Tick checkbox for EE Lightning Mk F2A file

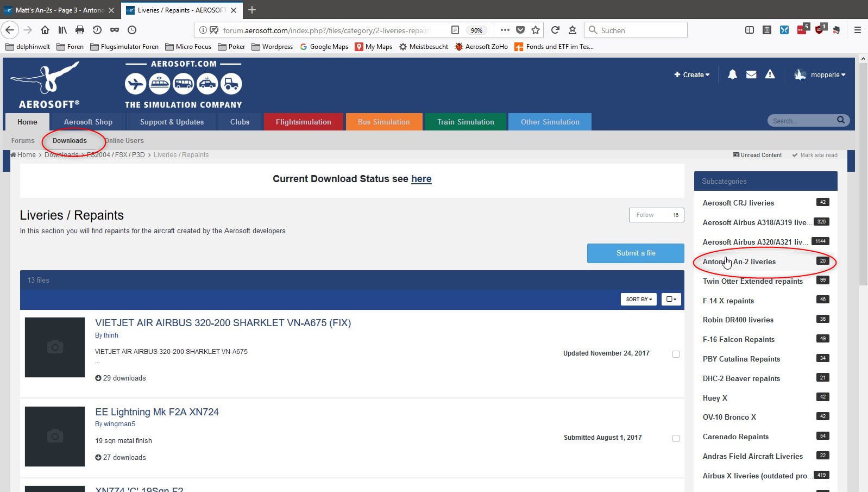click(x=676, y=438)
